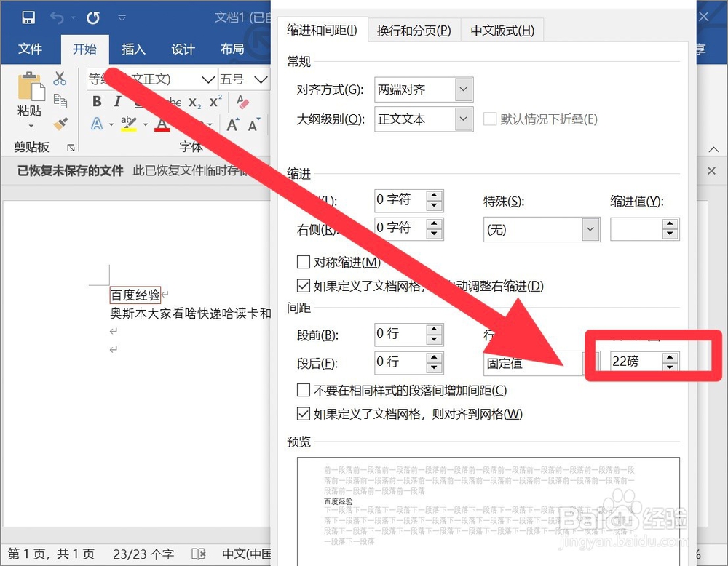Switch to the 换行和分页 tab
Image resolution: width=728 pixels, height=566 pixels.
pyautogui.click(x=414, y=31)
